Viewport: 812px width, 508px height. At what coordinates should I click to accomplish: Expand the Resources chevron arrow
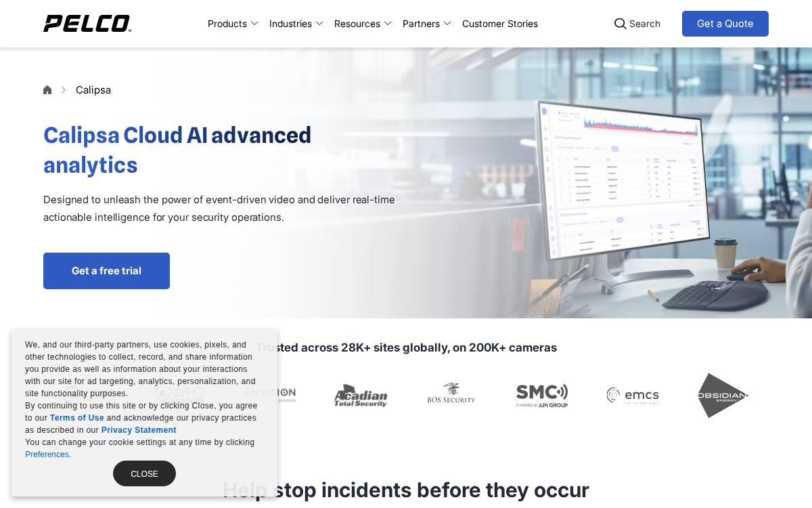[x=388, y=24]
